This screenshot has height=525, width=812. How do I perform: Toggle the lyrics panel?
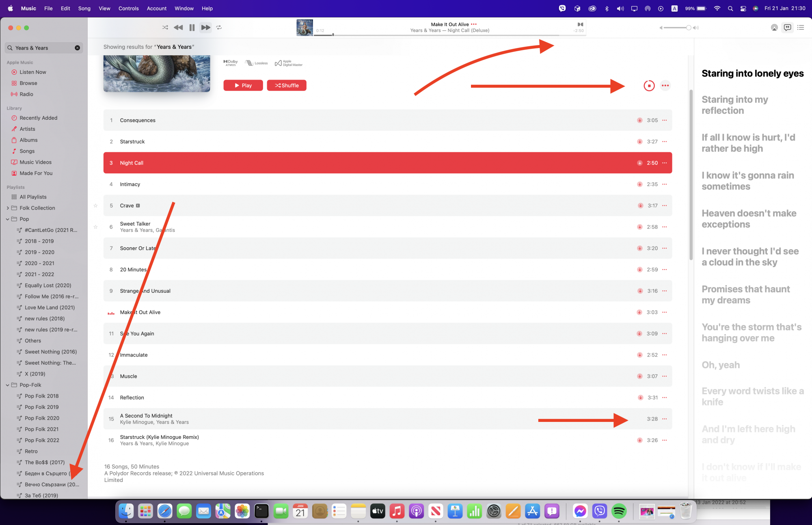[787, 28]
